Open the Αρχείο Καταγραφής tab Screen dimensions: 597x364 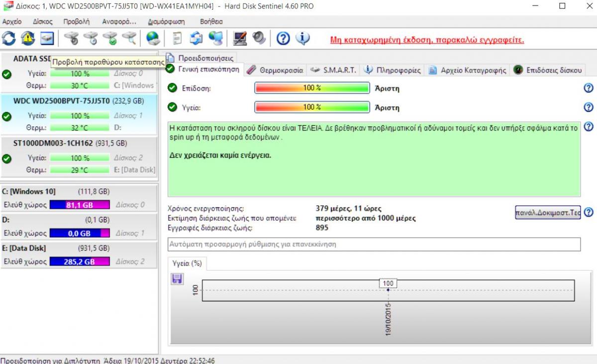pos(468,70)
